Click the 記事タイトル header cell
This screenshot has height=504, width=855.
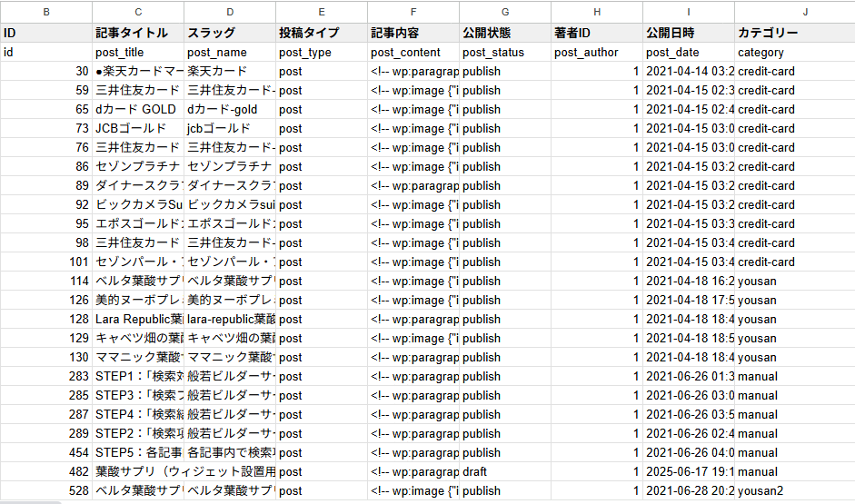(x=138, y=33)
